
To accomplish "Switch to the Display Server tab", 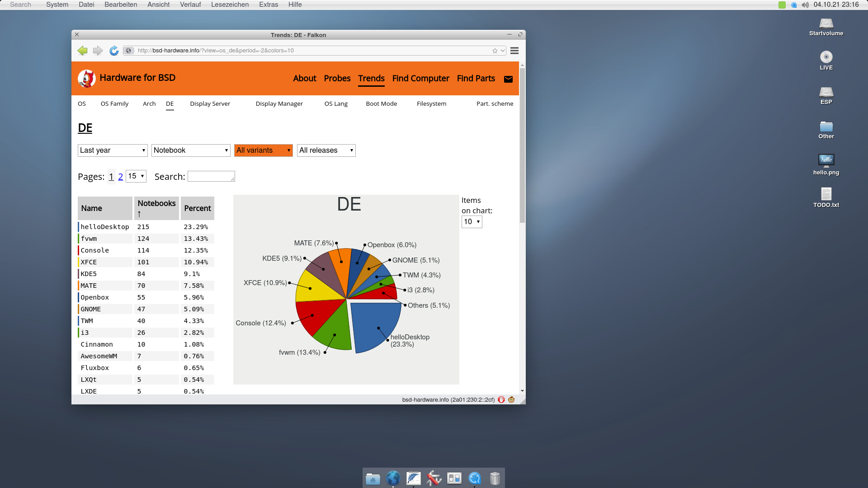I will pos(210,103).
